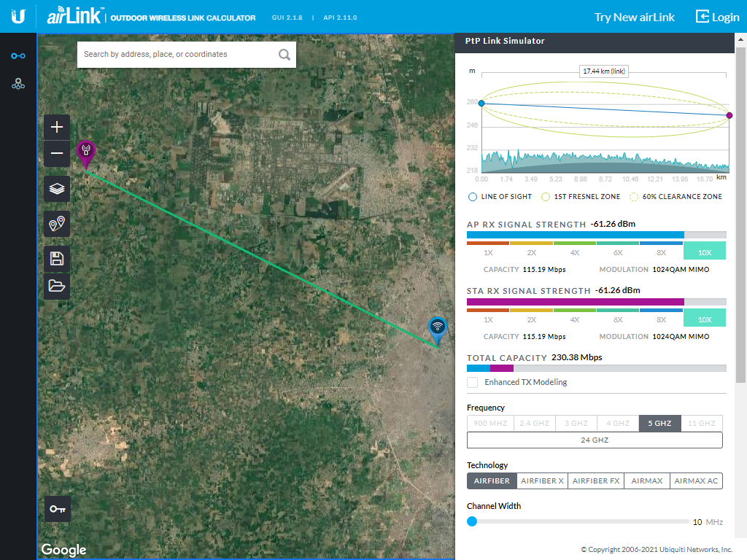Choose AIRFIBER FX technology
747x560 pixels.
point(596,481)
